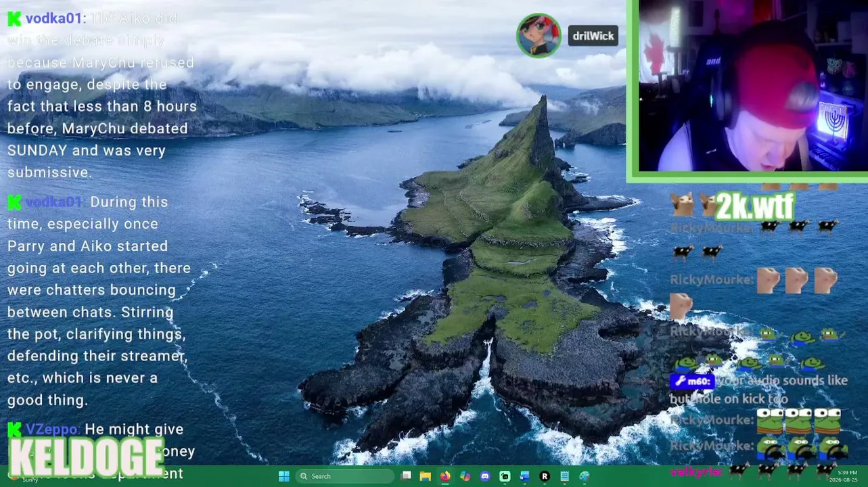The height and width of the screenshot is (487, 868).
Task: Click the chat line 'defending their streamer,'
Action: (97, 356)
